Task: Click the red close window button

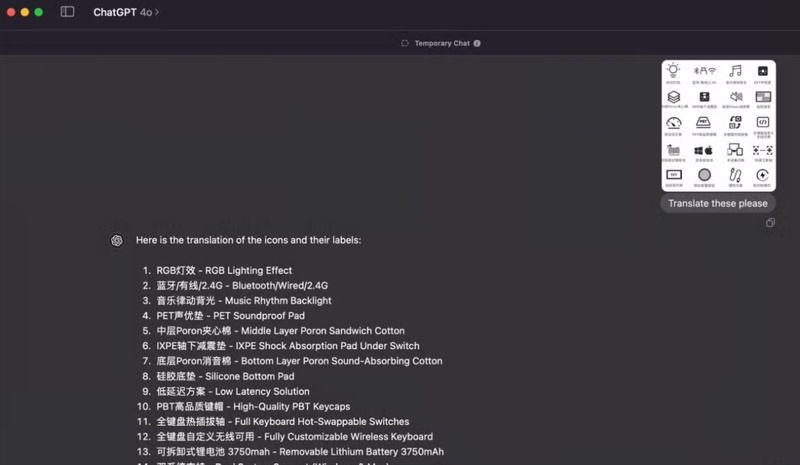Action: coord(11,12)
